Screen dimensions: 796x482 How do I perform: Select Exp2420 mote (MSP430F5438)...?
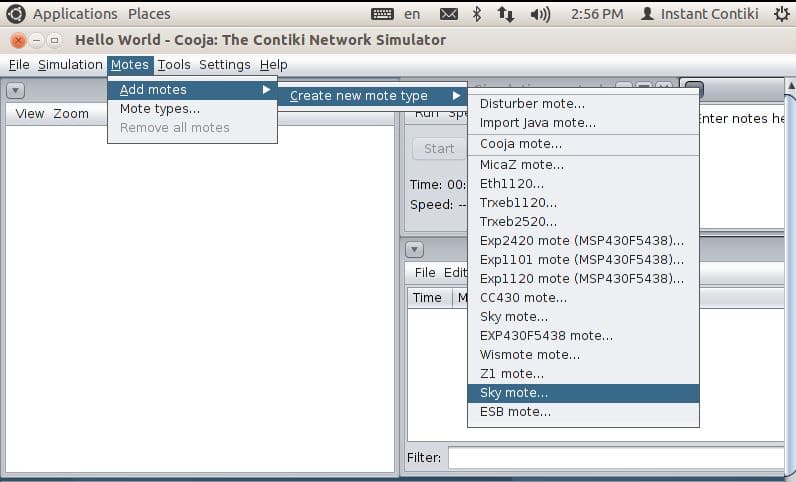click(x=583, y=240)
